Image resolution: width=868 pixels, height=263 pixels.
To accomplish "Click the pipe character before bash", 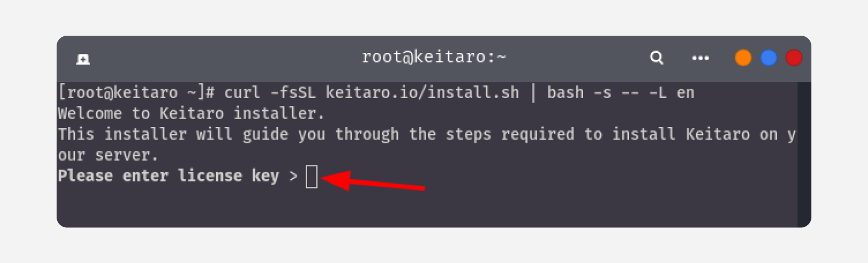I will tap(533, 93).
